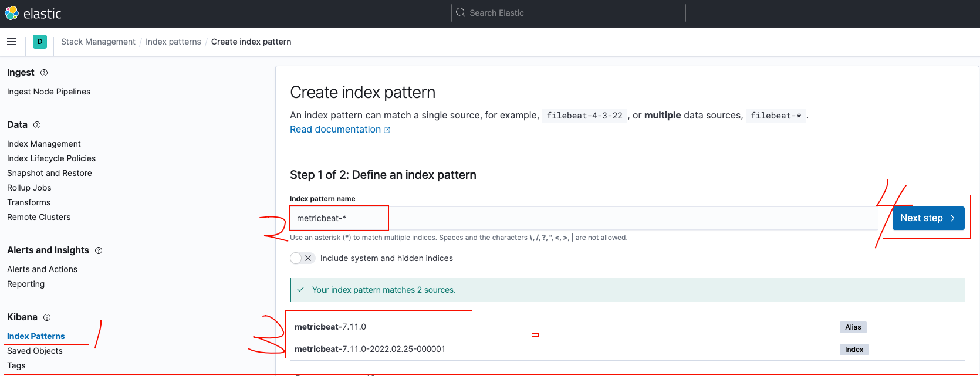Viewport: 980px width, 376px height.
Task: Click the Index badge
Action: tap(854, 350)
